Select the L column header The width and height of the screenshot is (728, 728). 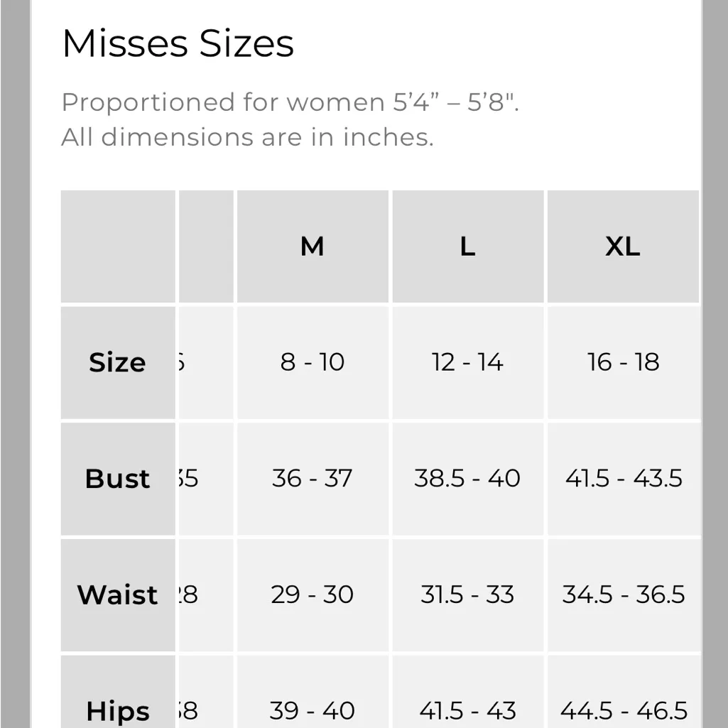pyautogui.click(x=467, y=246)
